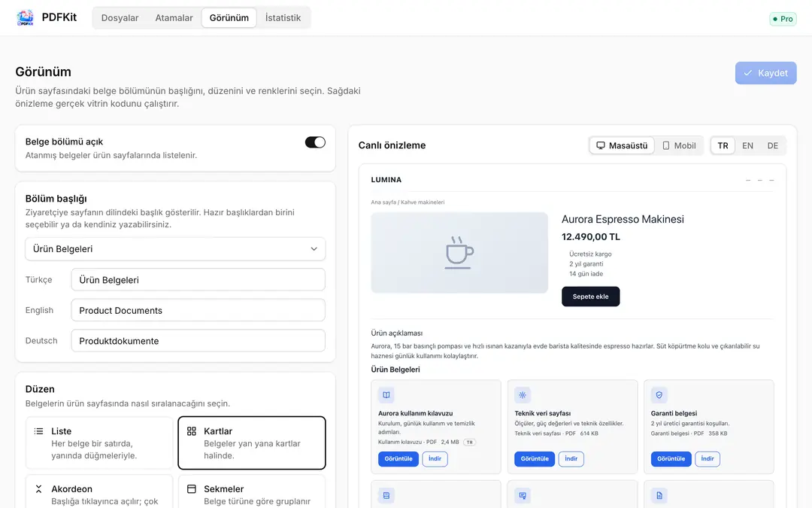The height and width of the screenshot is (508, 812).
Task: Go to the Atamalar tab
Action: (x=174, y=17)
